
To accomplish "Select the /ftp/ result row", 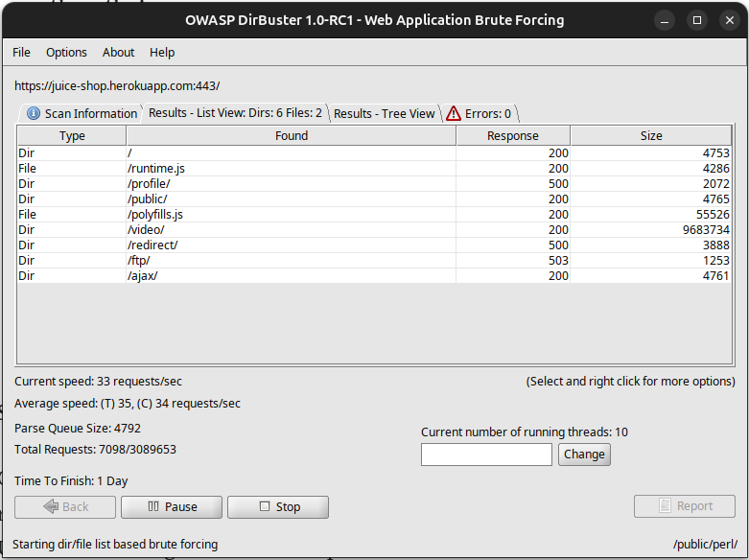I will (374, 260).
